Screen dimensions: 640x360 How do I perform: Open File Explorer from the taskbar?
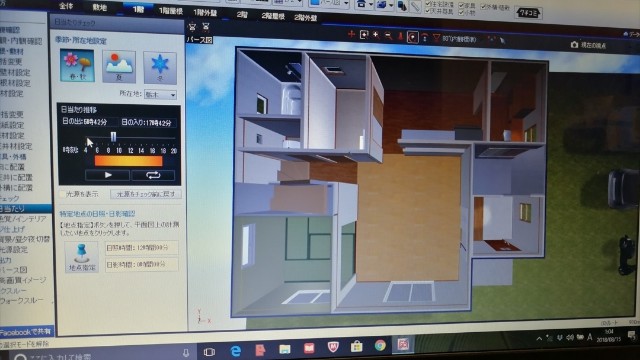(x=284, y=349)
